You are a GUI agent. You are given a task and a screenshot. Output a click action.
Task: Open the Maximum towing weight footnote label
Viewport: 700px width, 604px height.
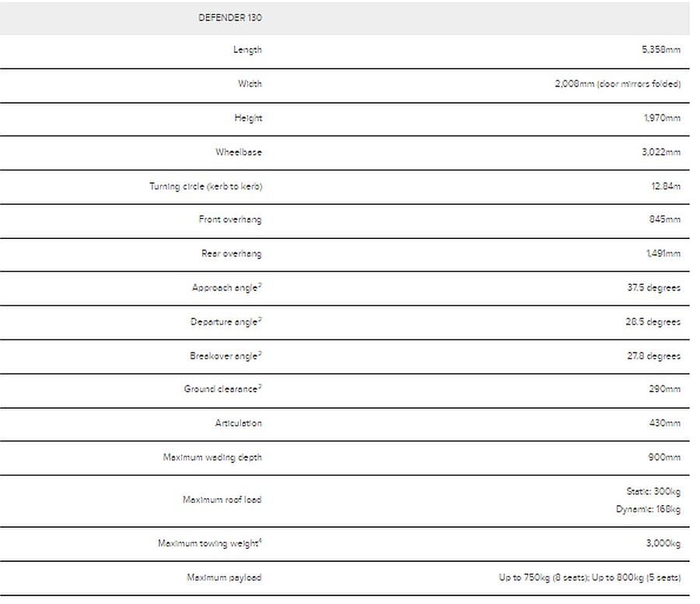pyautogui.click(x=209, y=543)
